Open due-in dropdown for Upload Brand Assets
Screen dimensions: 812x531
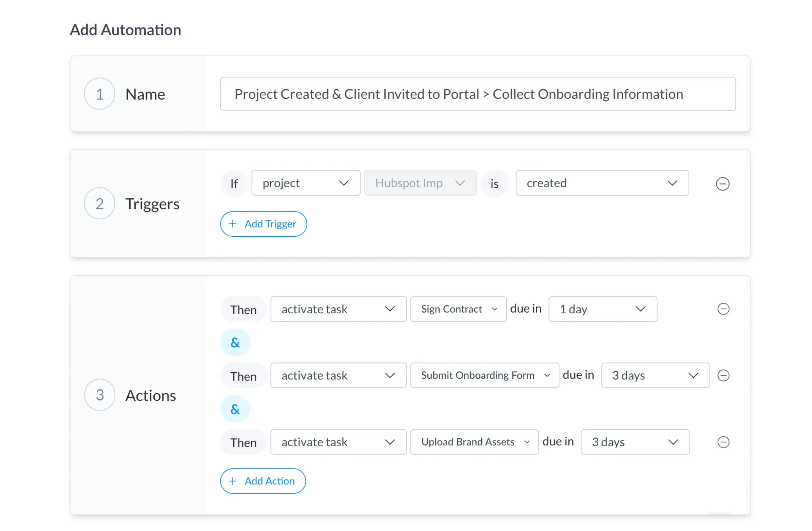click(x=635, y=442)
